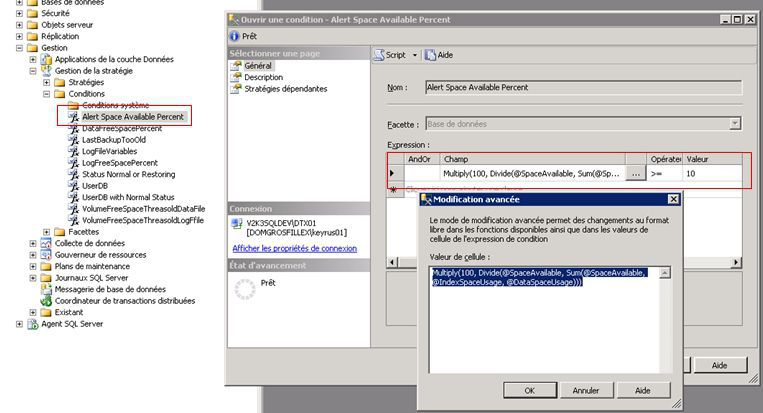
Task: Click the LogFileVariables condition icon
Action: pos(73,151)
